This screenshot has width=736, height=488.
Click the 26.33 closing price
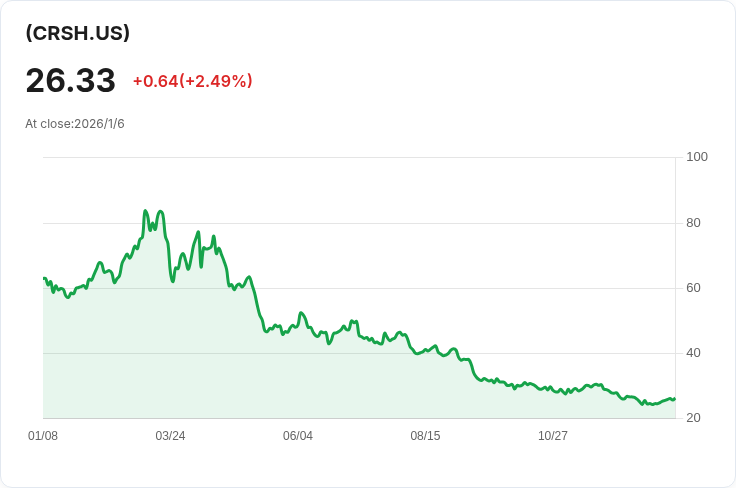pyautogui.click(x=70, y=81)
